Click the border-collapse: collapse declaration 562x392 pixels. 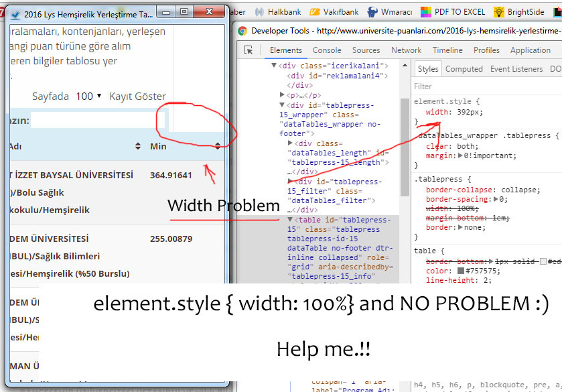[483, 190]
